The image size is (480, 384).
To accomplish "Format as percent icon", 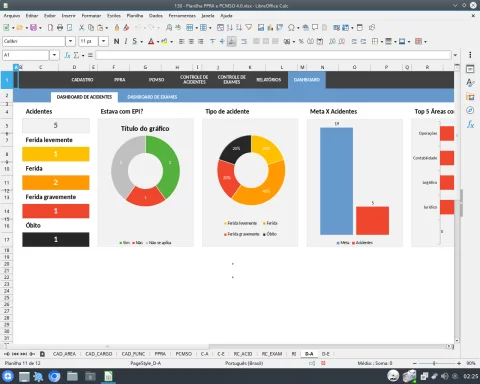I will pos(301,41).
